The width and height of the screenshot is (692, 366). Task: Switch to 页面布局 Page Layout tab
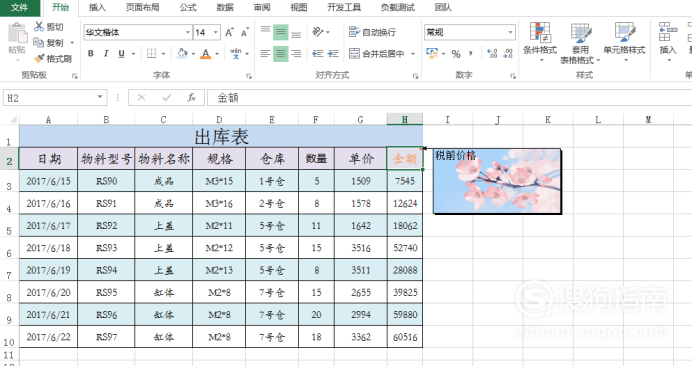tap(142, 8)
